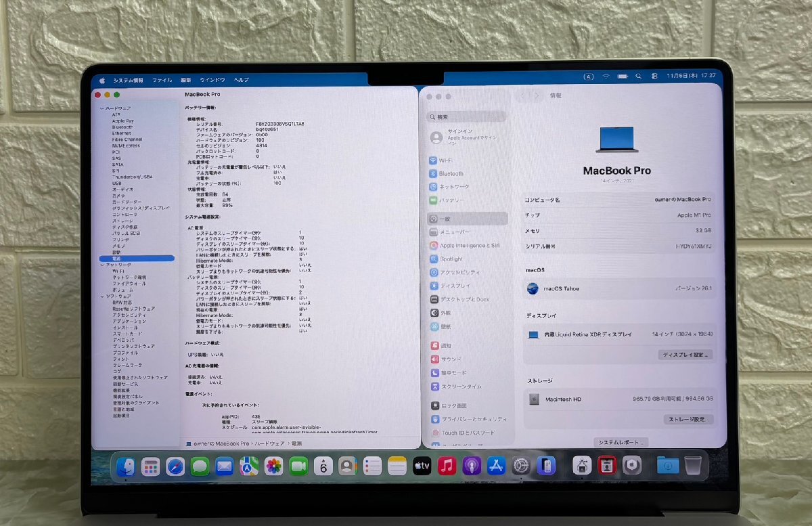The width and height of the screenshot is (812, 526).
Task: Launch Apple TV from the Dock
Action: 422,466
